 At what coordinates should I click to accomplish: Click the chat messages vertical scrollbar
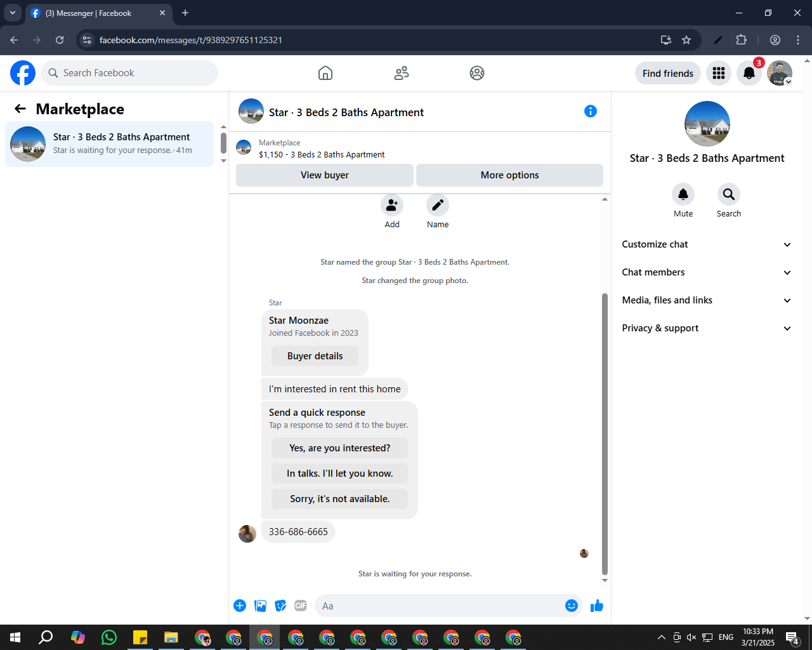click(x=605, y=434)
